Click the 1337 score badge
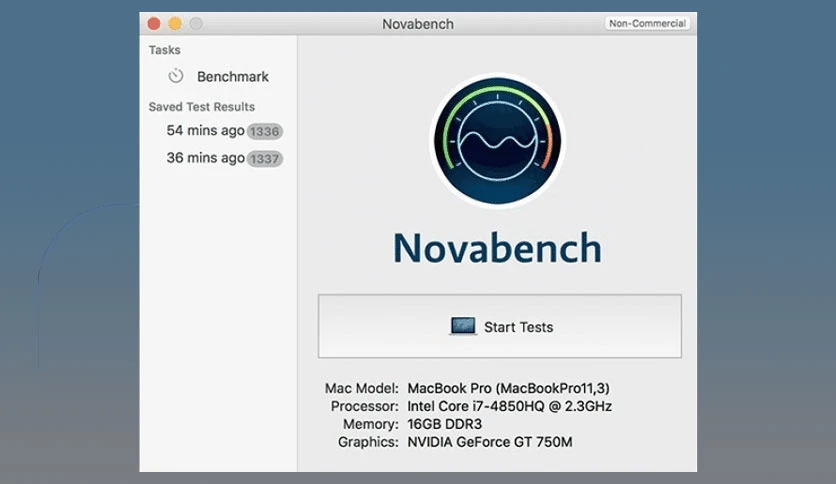This screenshot has width=836, height=484. pos(264,159)
